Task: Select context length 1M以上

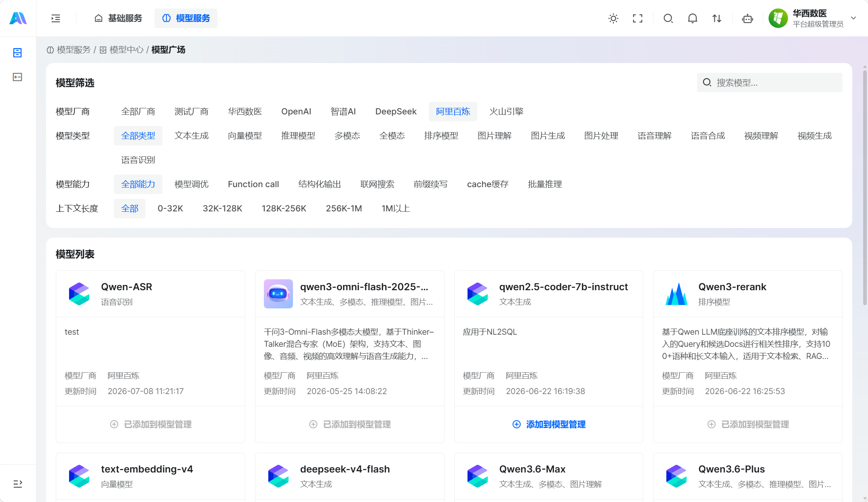Action: click(396, 209)
